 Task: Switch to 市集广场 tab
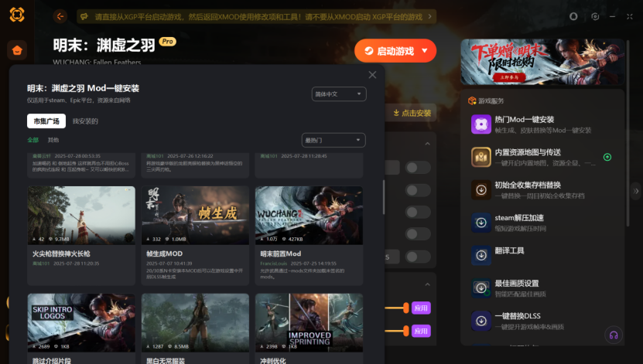46,121
